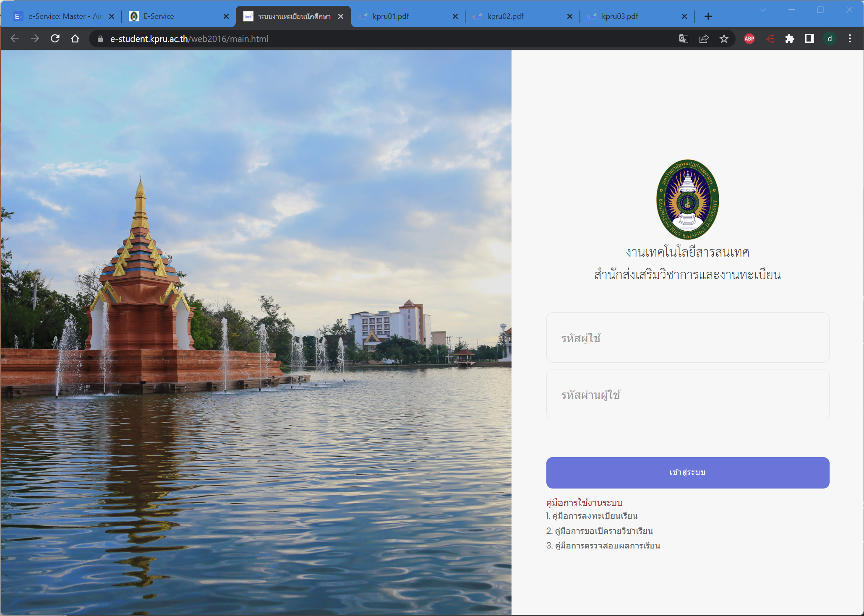Open the share this page icon

pyautogui.click(x=704, y=39)
